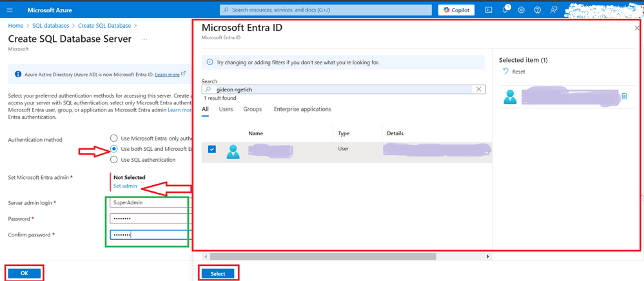
Task: Open the feedback icon in top bar
Action: (554, 10)
